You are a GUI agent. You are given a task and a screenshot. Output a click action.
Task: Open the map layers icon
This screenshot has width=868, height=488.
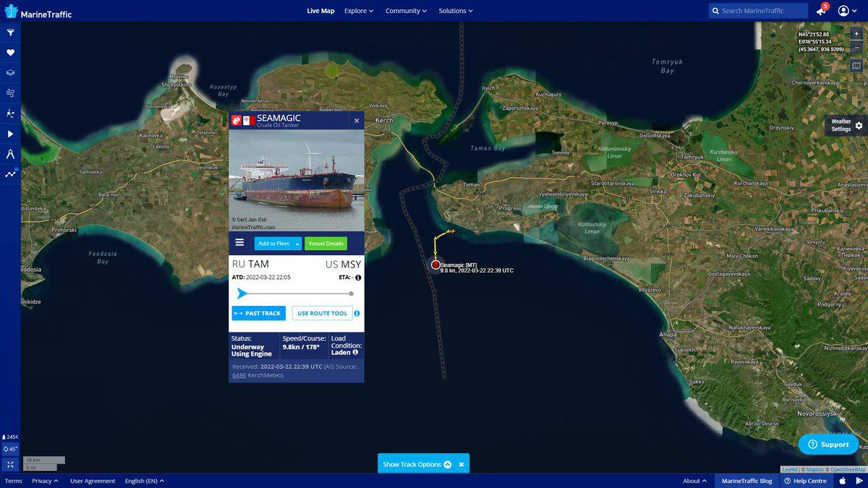[10, 73]
